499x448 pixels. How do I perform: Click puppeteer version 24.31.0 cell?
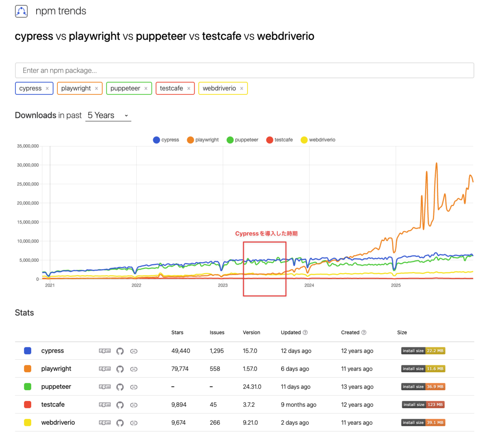point(252,386)
